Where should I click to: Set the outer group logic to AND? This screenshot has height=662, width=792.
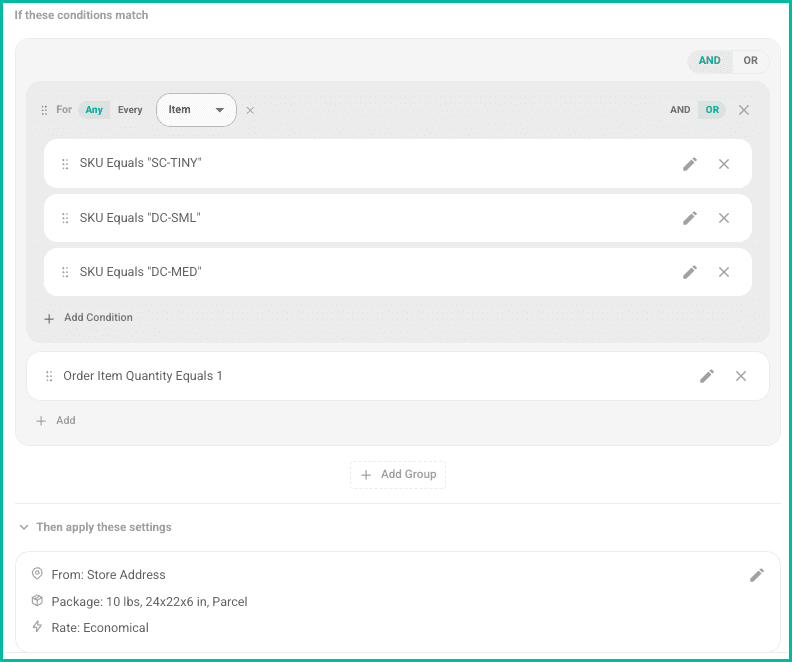point(710,61)
